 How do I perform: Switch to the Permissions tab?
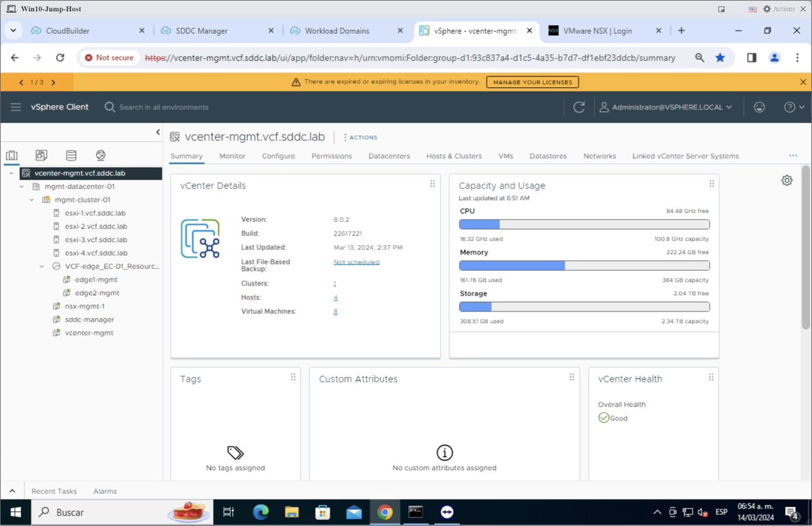(x=332, y=156)
